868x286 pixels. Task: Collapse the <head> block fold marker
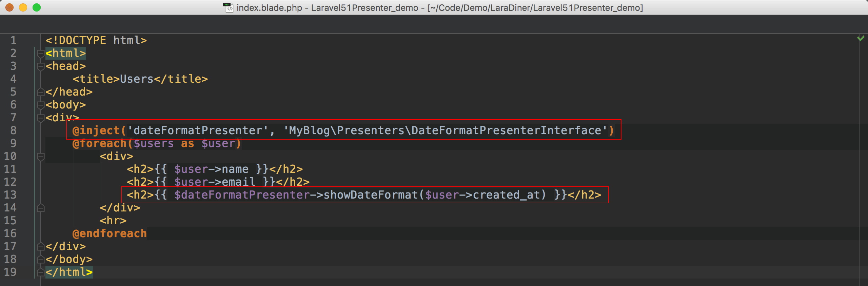point(41,66)
